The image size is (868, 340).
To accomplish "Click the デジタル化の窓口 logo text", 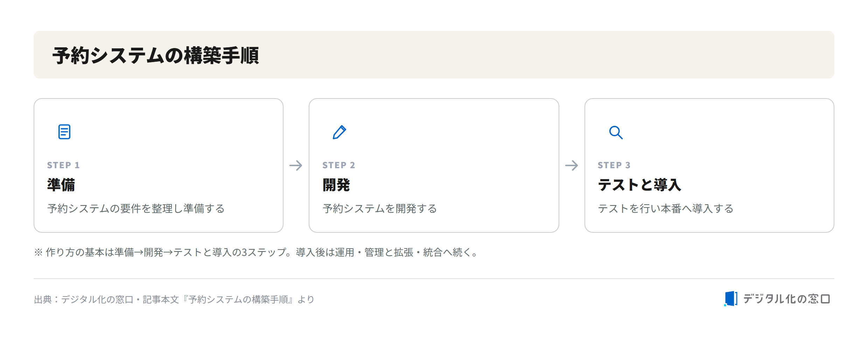I will click(786, 299).
